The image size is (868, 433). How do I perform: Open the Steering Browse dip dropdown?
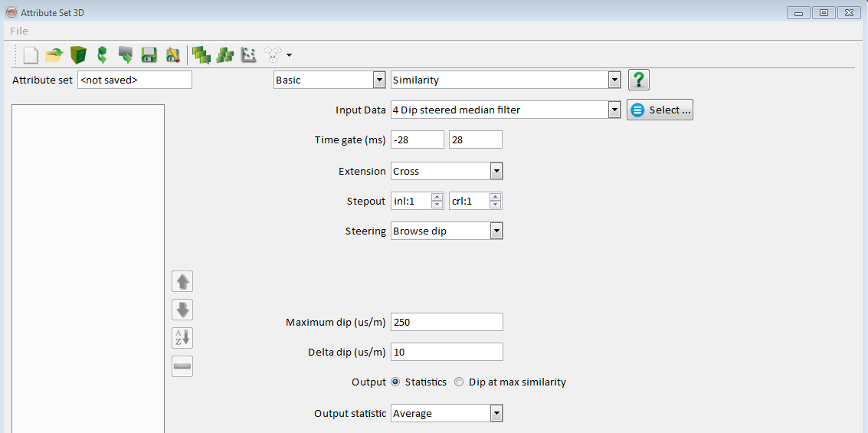tap(496, 231)
